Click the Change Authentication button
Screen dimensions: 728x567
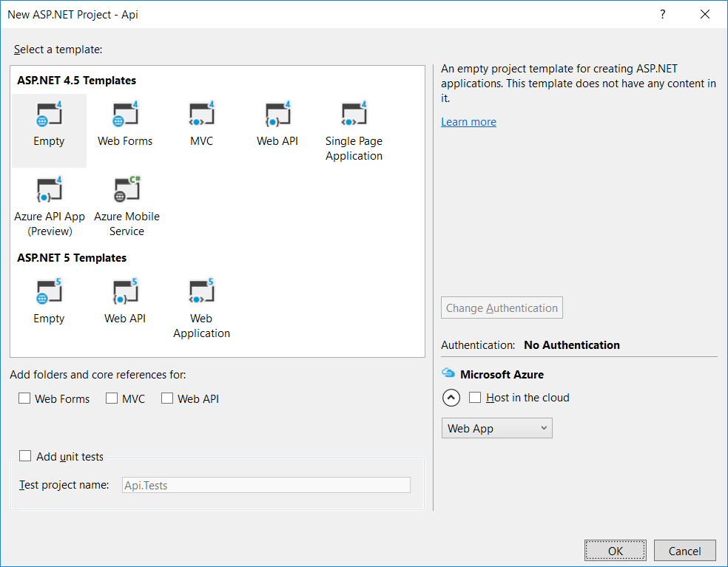[502, 308]
